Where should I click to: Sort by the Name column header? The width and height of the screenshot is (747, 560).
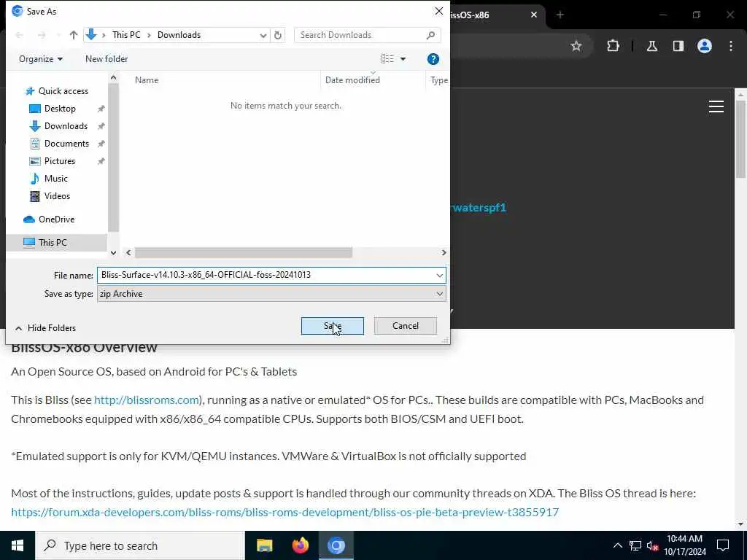(x=146, y=80)
